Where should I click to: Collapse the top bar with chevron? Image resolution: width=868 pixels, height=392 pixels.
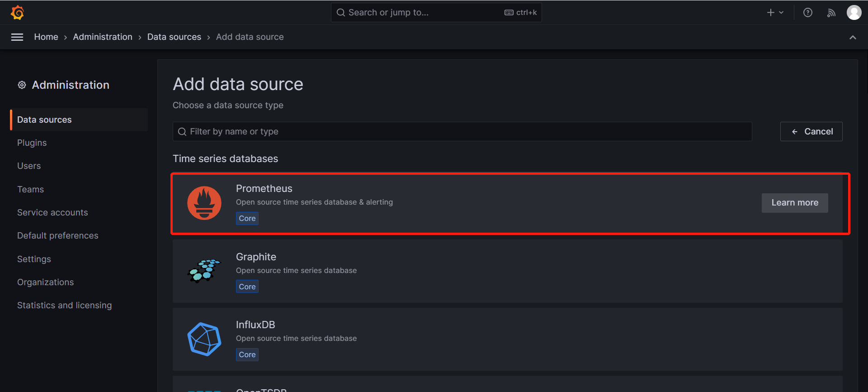pyautogui.click(x=853, y=37)
